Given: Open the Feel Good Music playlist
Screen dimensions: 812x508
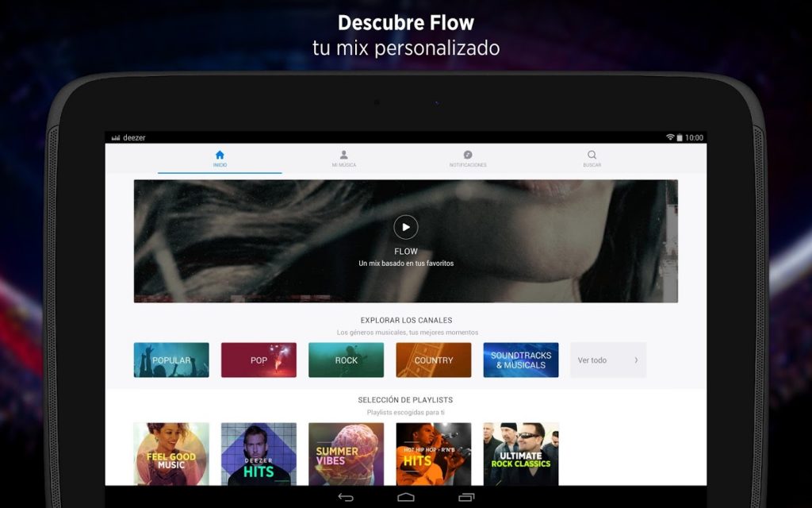Looking at the screenshot, I should click(x=171, y=454).
